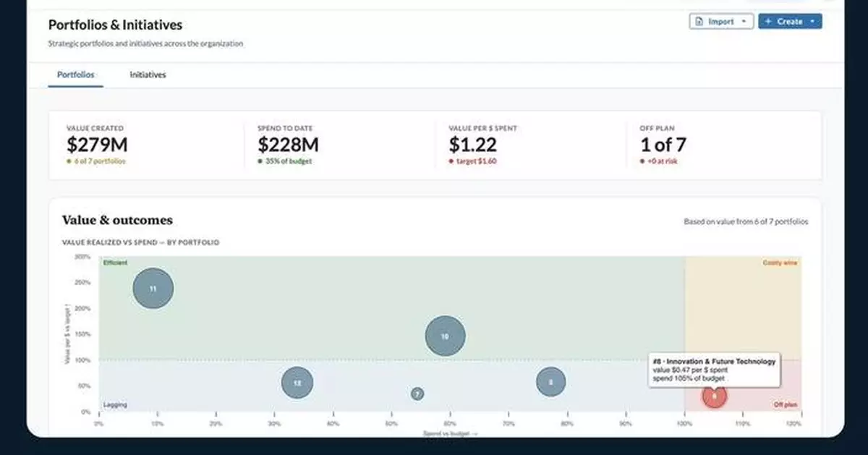Click the 'SPEND TO DATE' card label
Viewport: 868px width, 455px height.
285,128
